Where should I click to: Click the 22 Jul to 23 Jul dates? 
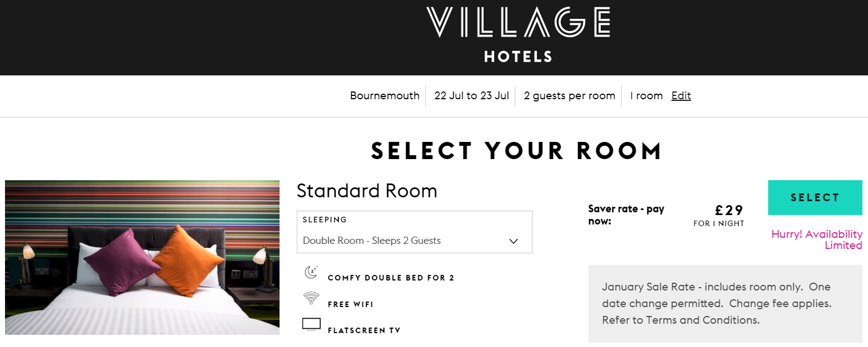pos(471,96)
